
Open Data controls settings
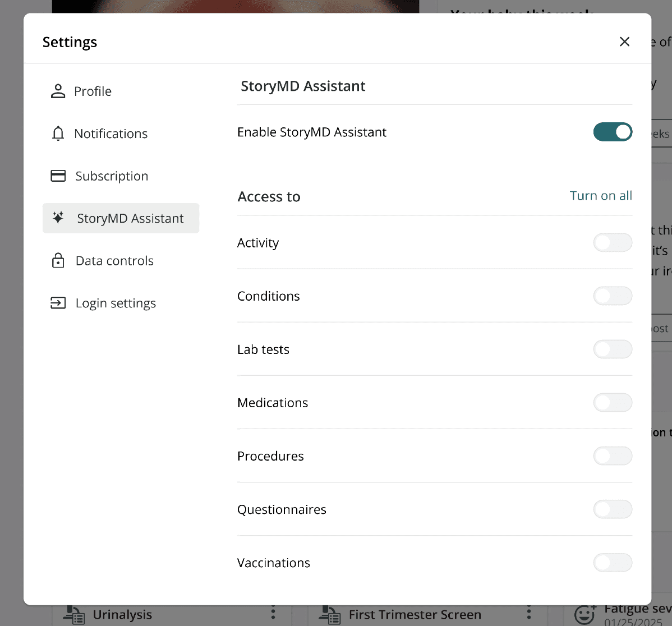121,260
